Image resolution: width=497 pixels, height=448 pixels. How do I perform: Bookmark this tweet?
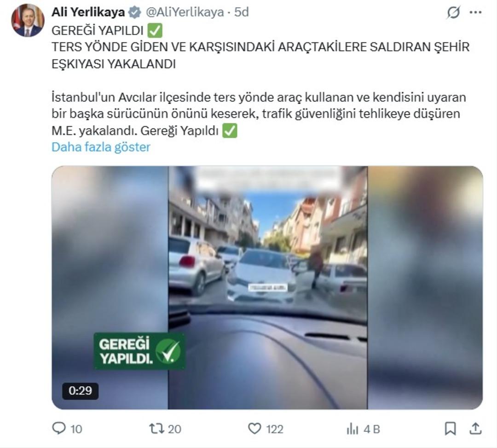[x=451, y=429]
